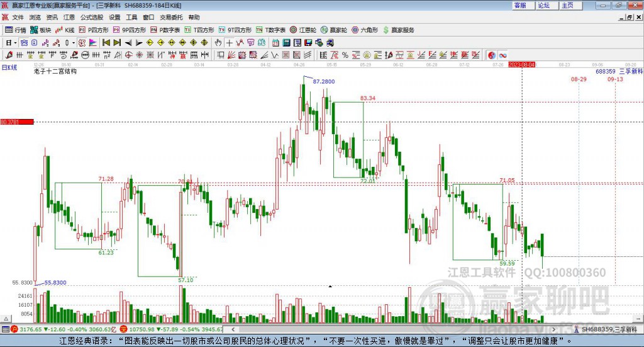Click the grid icon in status bar
This screenshot has height=347, width=644.
pos(5,329)
